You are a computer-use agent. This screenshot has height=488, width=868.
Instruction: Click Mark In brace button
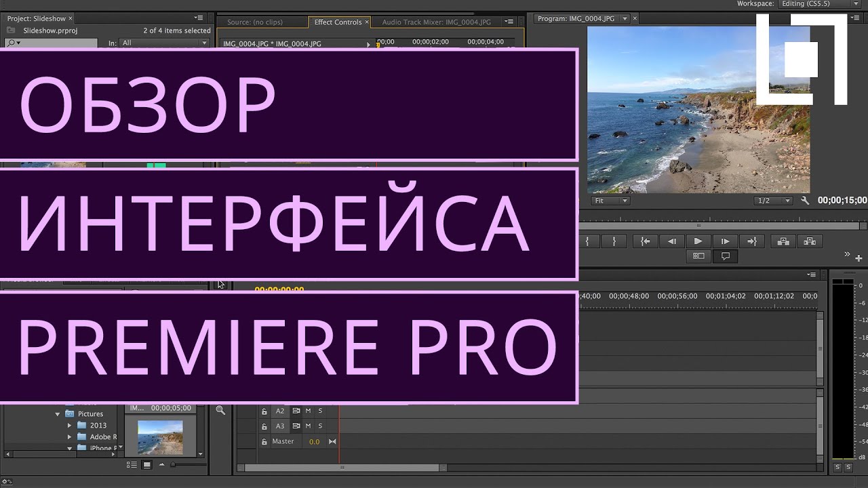(x=587, y=241)
